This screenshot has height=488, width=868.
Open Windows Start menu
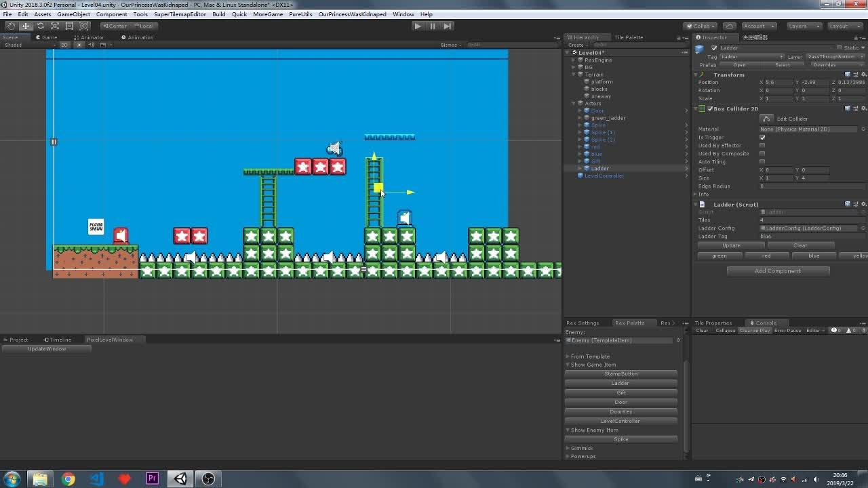[12, 479]
